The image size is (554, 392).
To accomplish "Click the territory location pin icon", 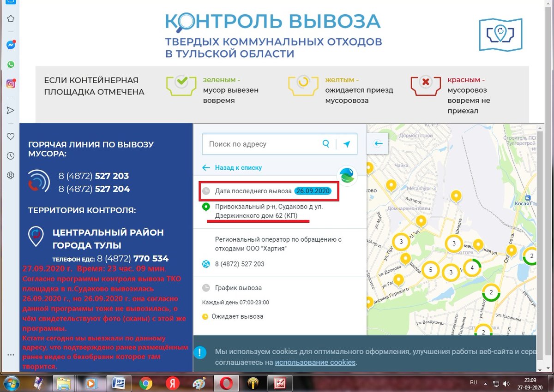I will 36,237.
